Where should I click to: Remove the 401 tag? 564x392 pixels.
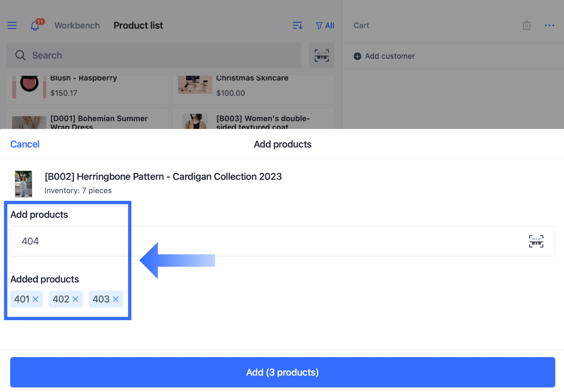point(35,299)
